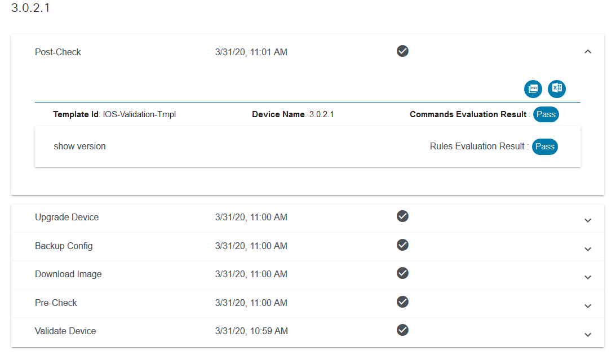The width and height of the screenshot is (616, 364).
Task: Expand the Backup Config row
Action: click(588, 249)
